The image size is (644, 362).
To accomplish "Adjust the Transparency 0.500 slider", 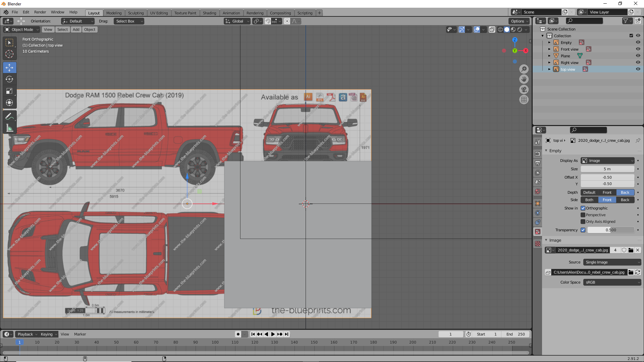I will tap(610, 230).
